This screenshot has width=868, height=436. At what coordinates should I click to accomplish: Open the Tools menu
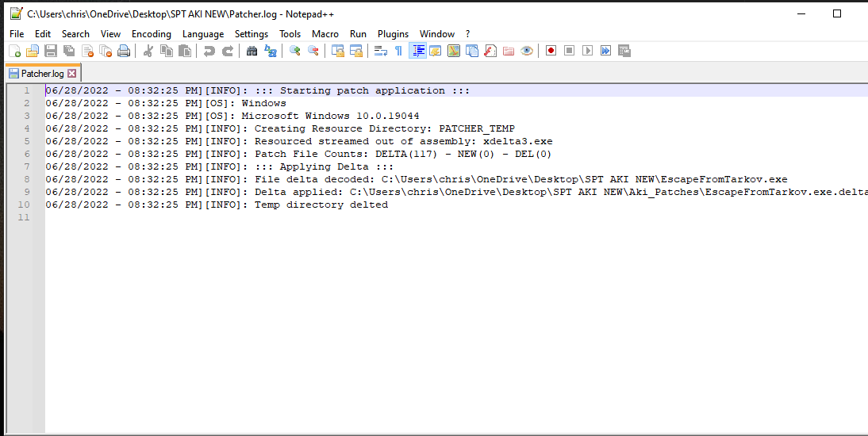[290, 34]
